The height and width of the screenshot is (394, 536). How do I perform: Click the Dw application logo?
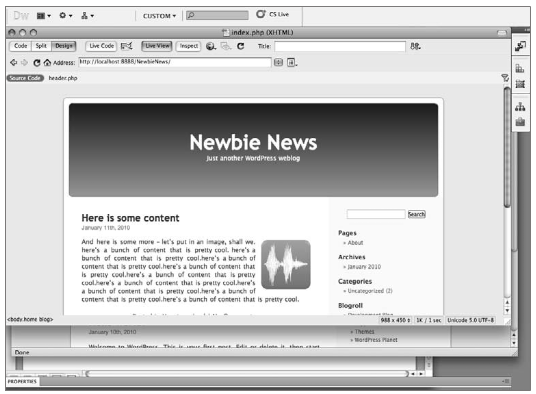(x=21, y=16)
